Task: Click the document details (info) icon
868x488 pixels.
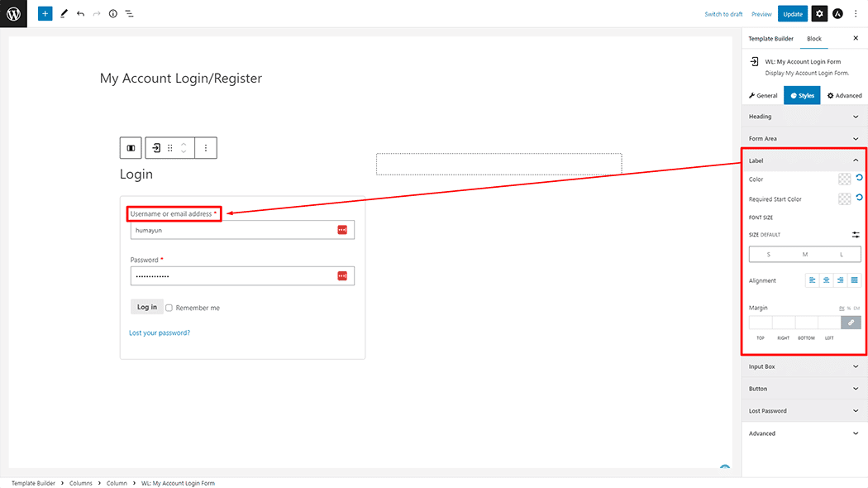Action: (x=113, y=13)
